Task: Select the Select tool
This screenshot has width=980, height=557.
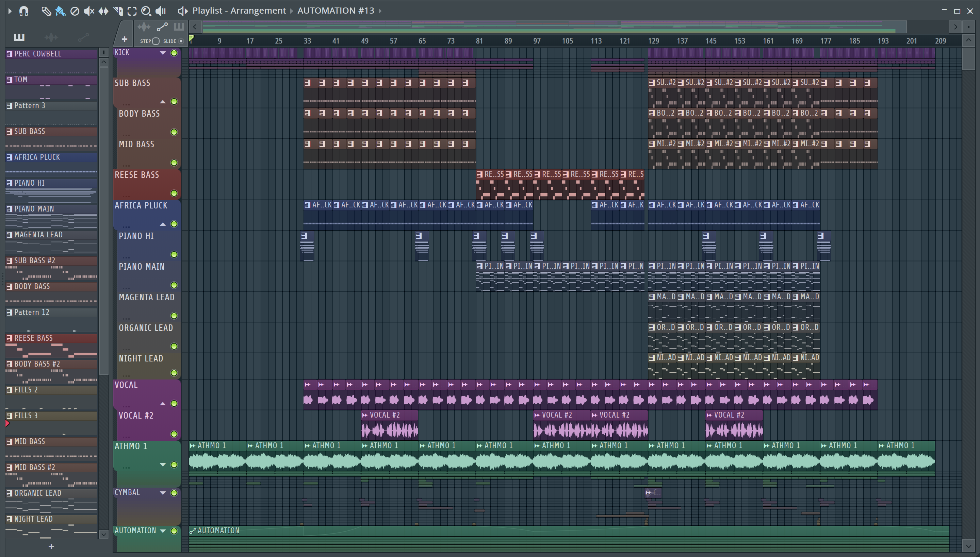Action: [132, 11]
